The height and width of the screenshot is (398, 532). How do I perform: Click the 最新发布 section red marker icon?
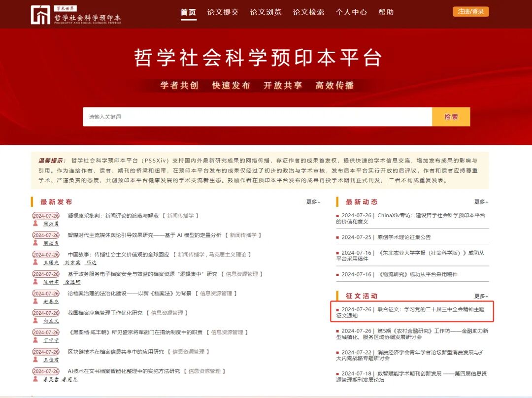tap(32, 201)
